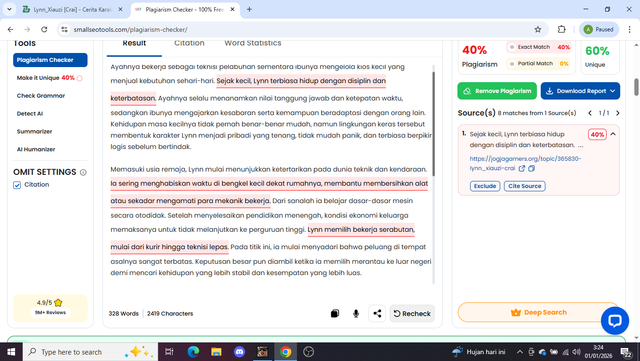
Task: Collapse the first source match chevron
Action: click(x=613, y=134)
